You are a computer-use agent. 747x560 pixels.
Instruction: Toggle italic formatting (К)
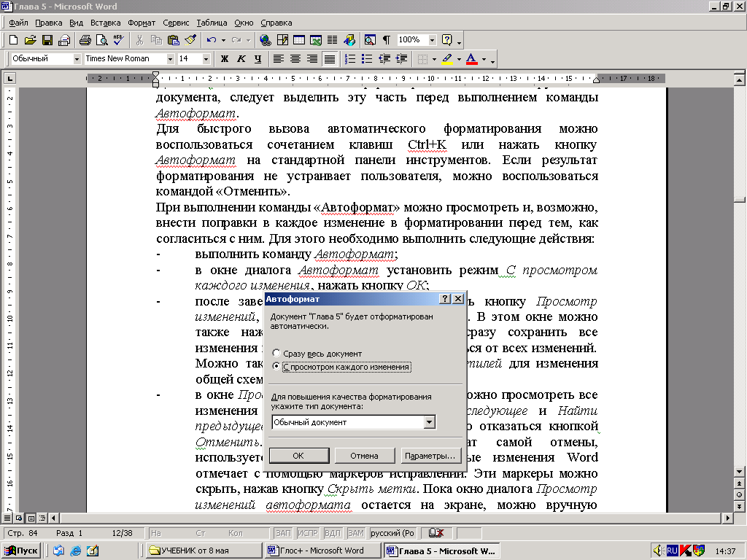pos(241,59)
